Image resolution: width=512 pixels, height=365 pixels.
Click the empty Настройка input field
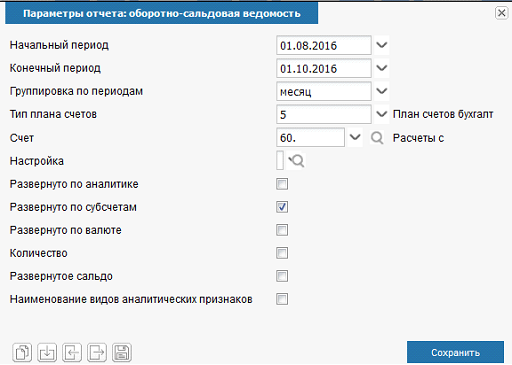pyautogui.click(x=280, y=161)
